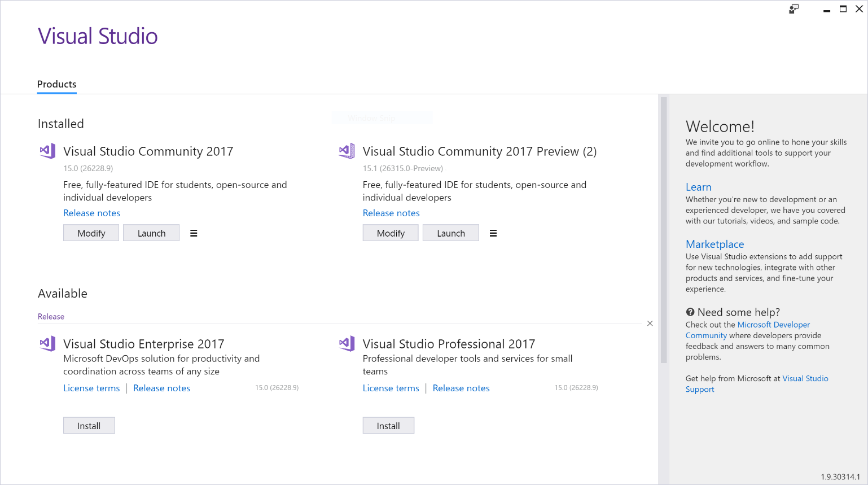Click the Release channel label under Available
The height and width of the screenshot is (485, 868).
(51, 317)
